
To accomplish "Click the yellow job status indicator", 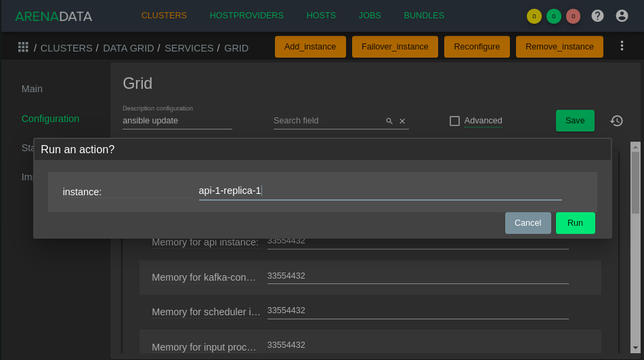I will 534,16.
